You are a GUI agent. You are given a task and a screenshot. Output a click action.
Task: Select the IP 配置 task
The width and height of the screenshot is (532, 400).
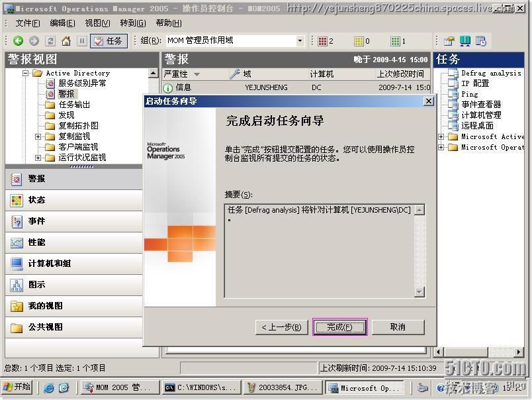pos(475,83)
